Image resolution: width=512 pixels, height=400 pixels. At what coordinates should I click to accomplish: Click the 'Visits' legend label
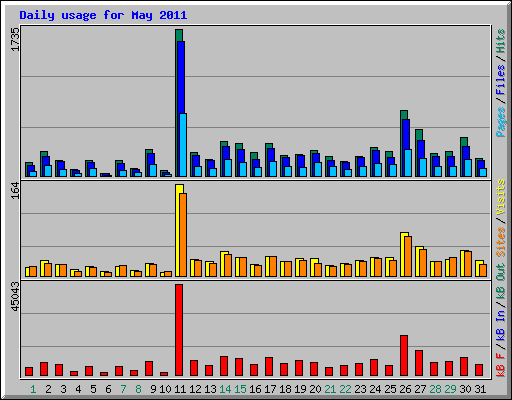pos(501,197)
